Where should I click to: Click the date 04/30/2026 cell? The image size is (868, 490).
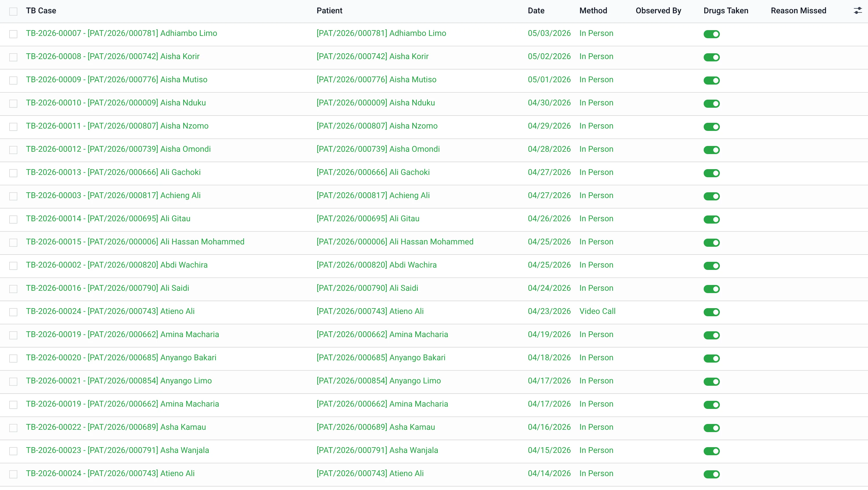tap(549, 103)
